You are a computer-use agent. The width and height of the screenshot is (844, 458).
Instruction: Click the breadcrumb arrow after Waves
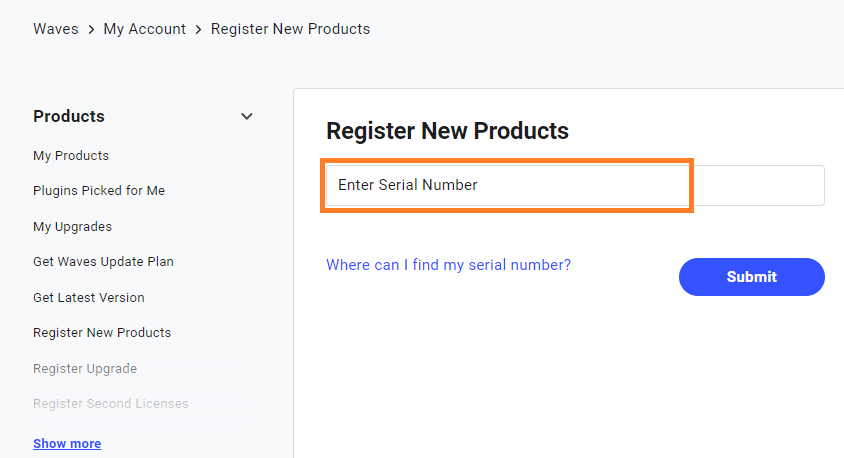point(91,29)
